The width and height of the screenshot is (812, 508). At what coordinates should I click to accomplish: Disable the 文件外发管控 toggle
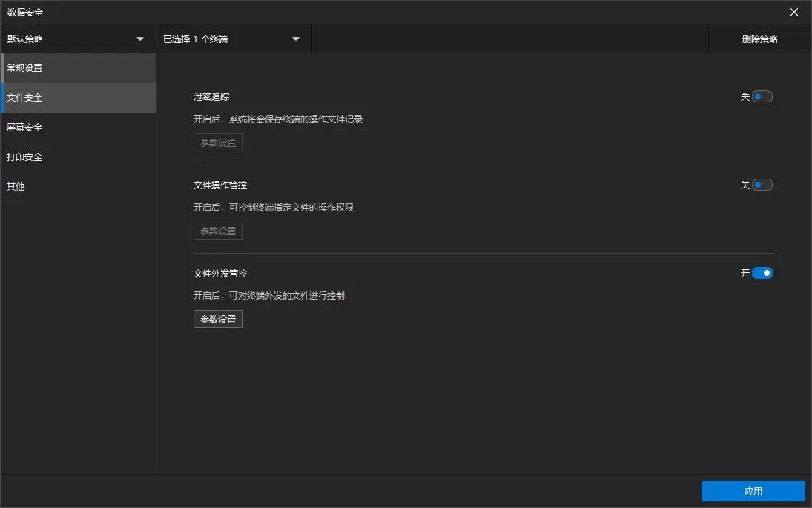pyautogui.click(x=762, y=273)
